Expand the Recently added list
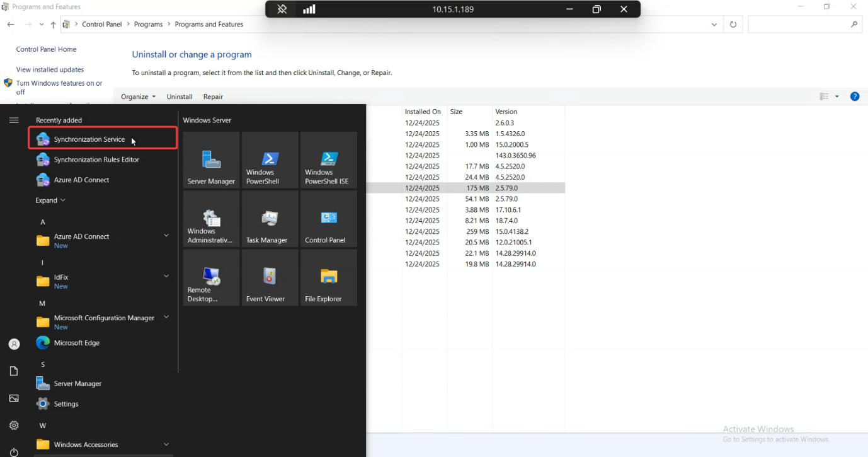 50,200
